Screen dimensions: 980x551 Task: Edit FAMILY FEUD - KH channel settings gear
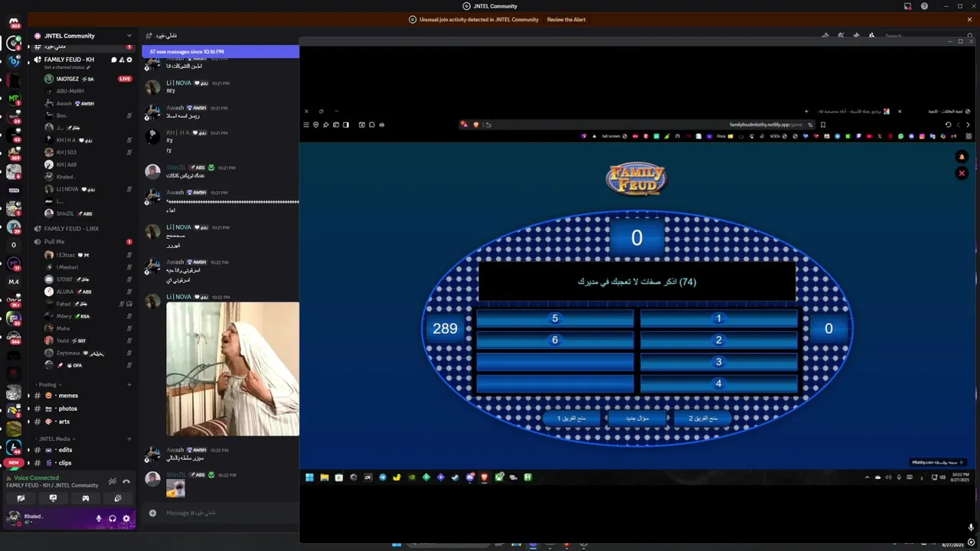pos(129,60)
